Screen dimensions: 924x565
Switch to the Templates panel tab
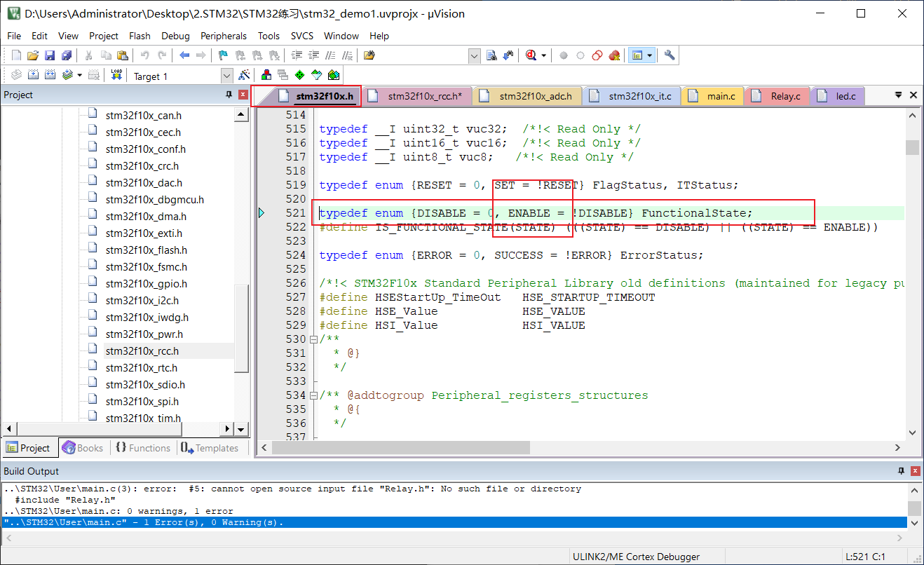210,448
